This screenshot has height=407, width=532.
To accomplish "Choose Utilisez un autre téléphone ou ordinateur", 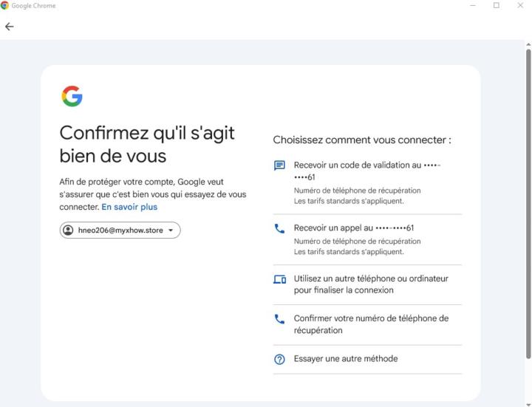I will 371,284.
